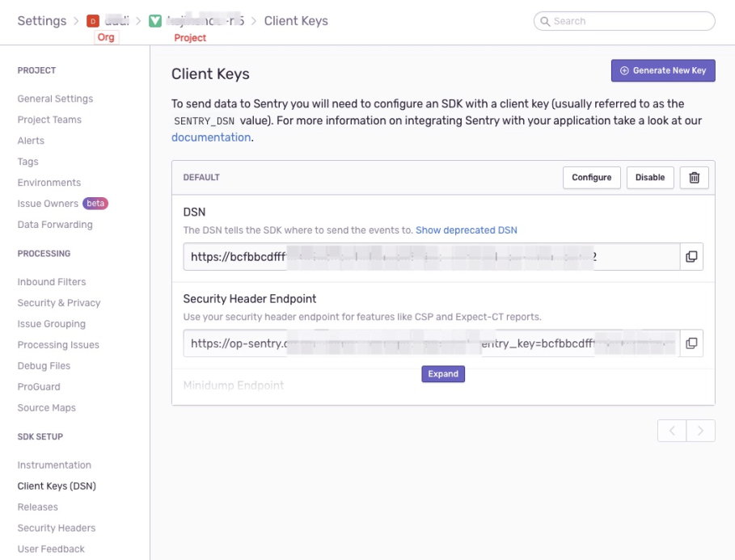This screenshot has height=560, width=735.
Task: Expand the collapsed key details
Action: tap(443, 374)
